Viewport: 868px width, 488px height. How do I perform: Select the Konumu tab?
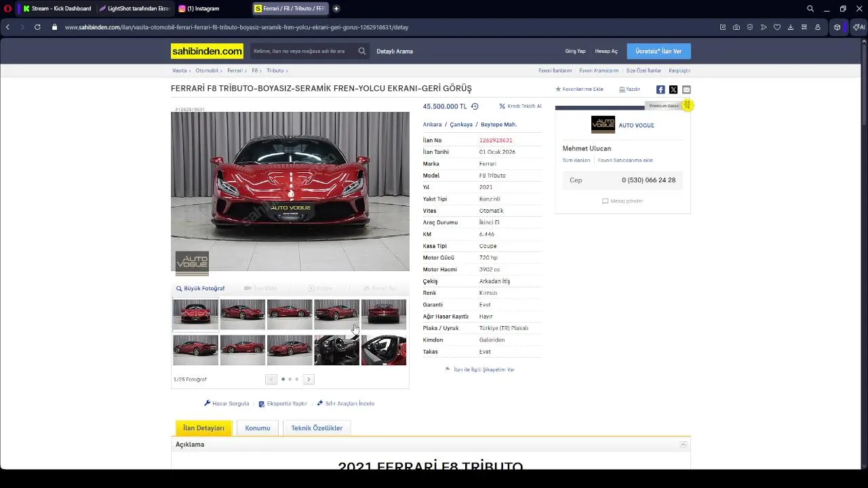click(x=258, y=428)
